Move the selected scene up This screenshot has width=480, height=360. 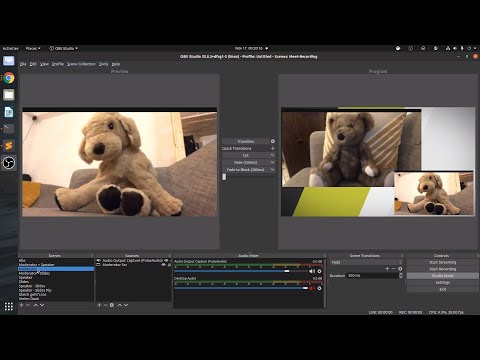point(36,305)
